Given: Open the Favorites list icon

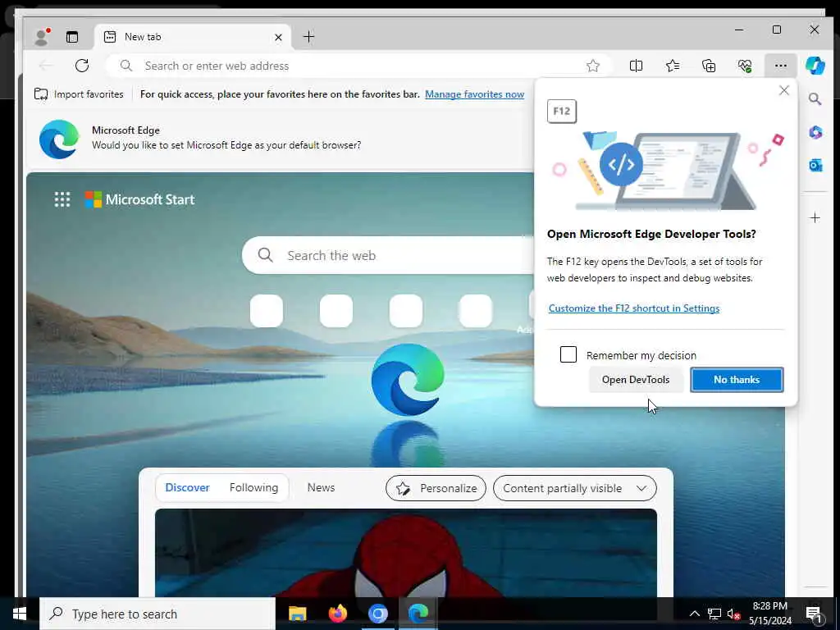Looking at the screenshot, I should tap(673, 66).
